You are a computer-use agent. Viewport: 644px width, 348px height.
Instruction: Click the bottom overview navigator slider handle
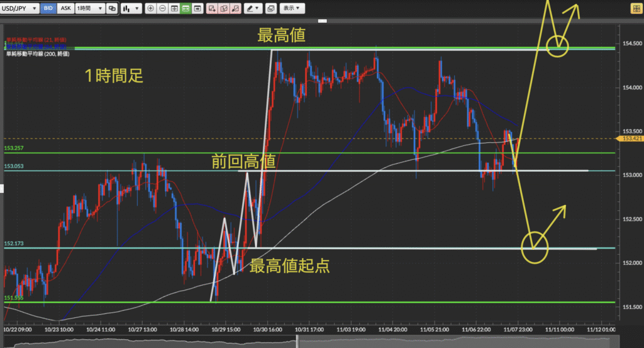(x=297, y=342)
